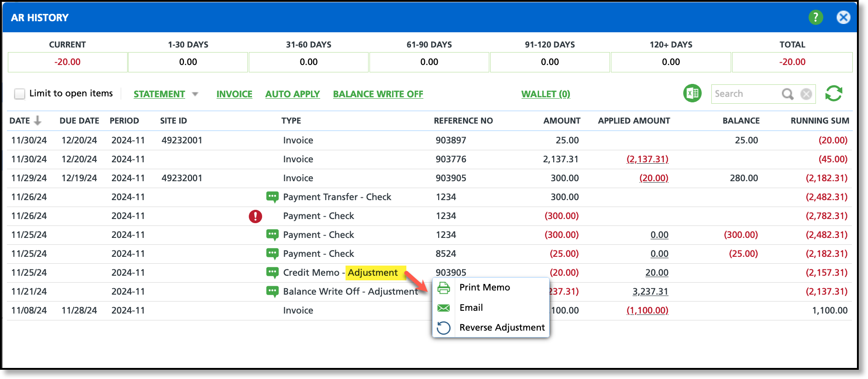Open the green help question mark icon
This screenshot has width=868, height=379.
point(815,18)
